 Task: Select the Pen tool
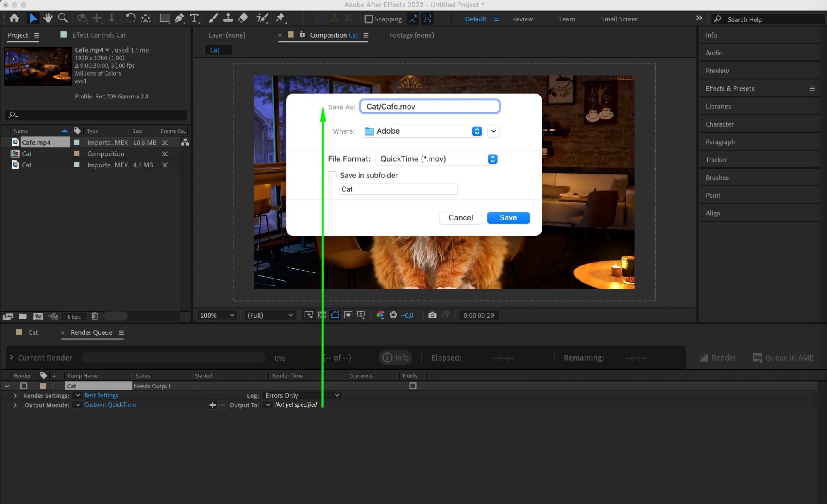click(x=179, y=18)
